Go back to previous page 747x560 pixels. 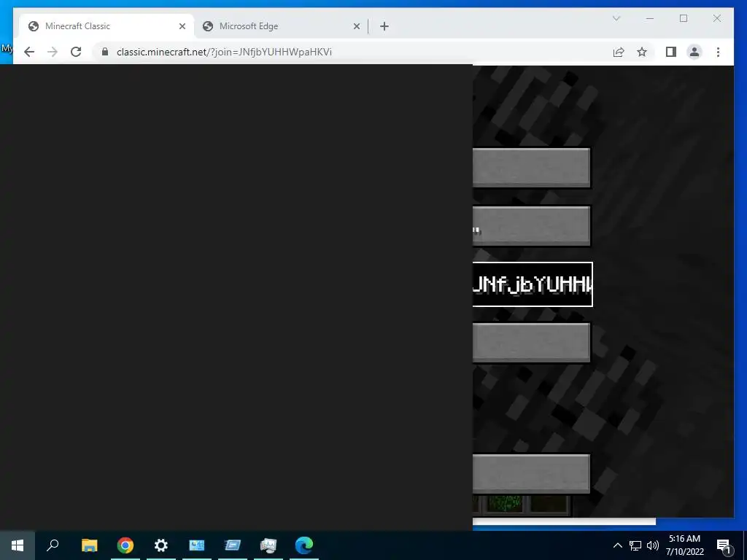(29, 52)
